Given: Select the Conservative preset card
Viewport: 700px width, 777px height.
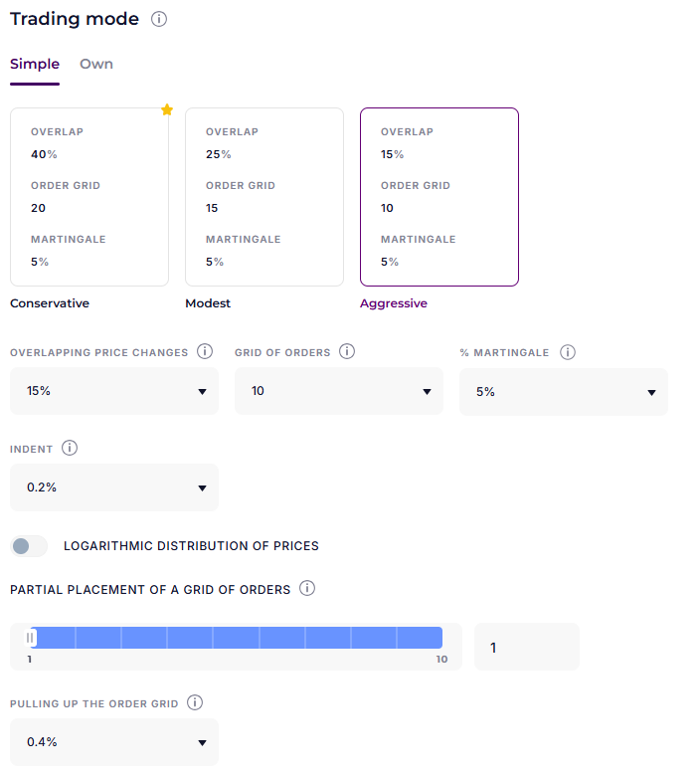Looking at the screenshot, I should pyautogui.click(x=89, y=197).
